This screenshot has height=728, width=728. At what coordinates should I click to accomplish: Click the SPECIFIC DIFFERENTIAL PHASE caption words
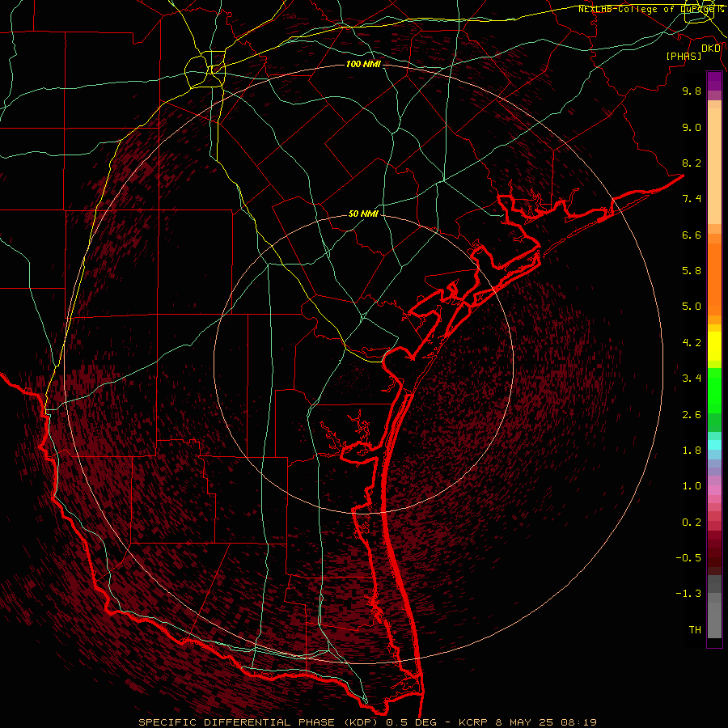pos(236,722)
